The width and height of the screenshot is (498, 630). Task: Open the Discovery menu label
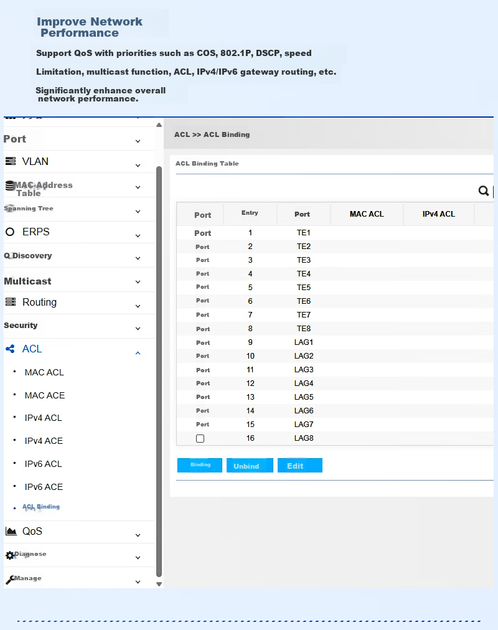coord(28,256)
